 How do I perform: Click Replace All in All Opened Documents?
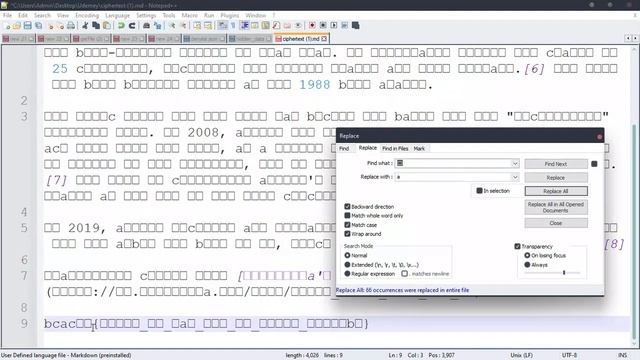tap(556, 207)
